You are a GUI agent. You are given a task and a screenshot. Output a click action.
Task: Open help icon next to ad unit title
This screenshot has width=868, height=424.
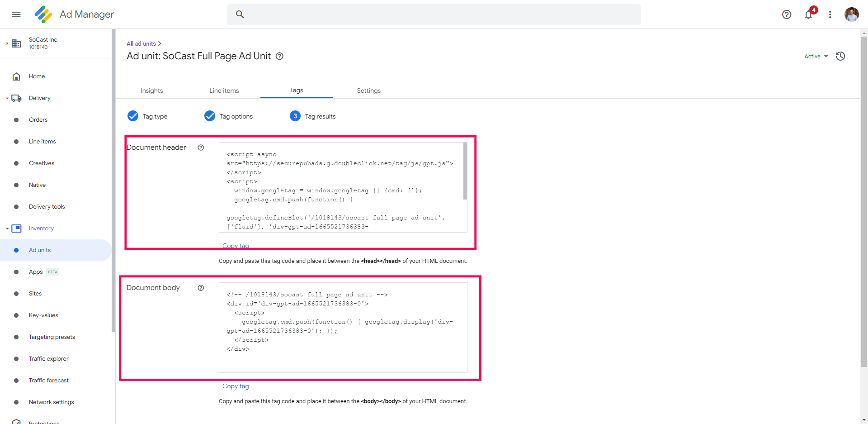279,56
